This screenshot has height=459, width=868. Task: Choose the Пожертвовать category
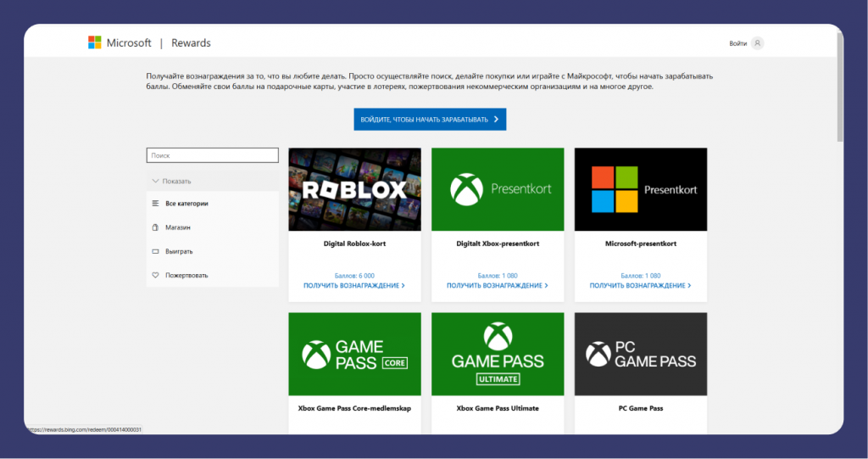pyautogui.click(x=186, y=275)
